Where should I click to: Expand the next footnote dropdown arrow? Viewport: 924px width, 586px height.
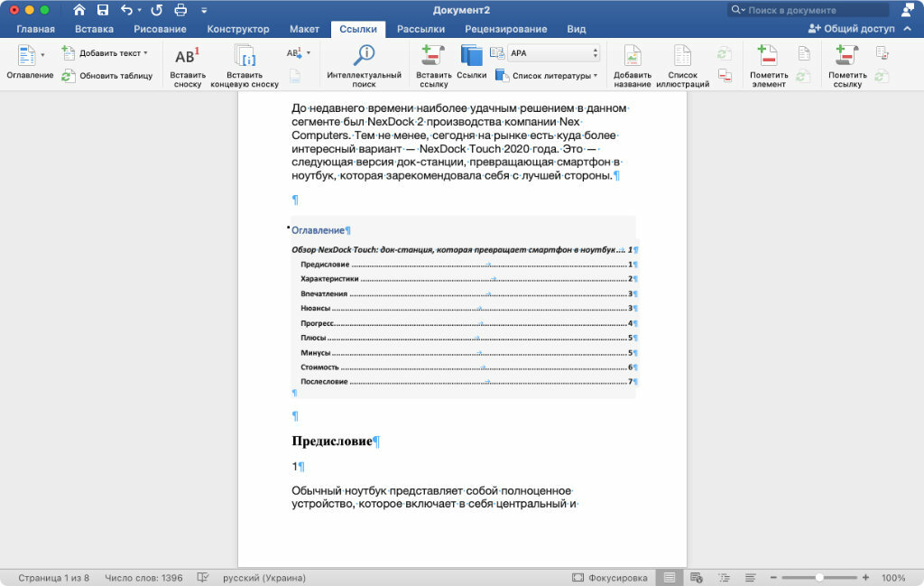coord(309,53)
